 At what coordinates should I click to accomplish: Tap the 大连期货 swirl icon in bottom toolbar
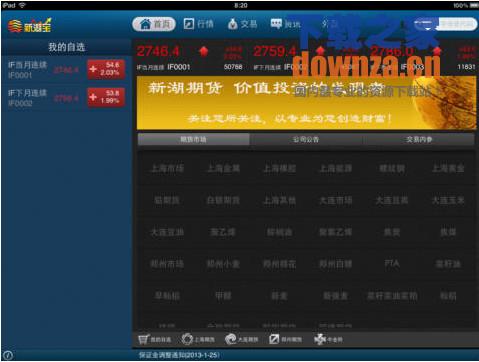[241, 339]
